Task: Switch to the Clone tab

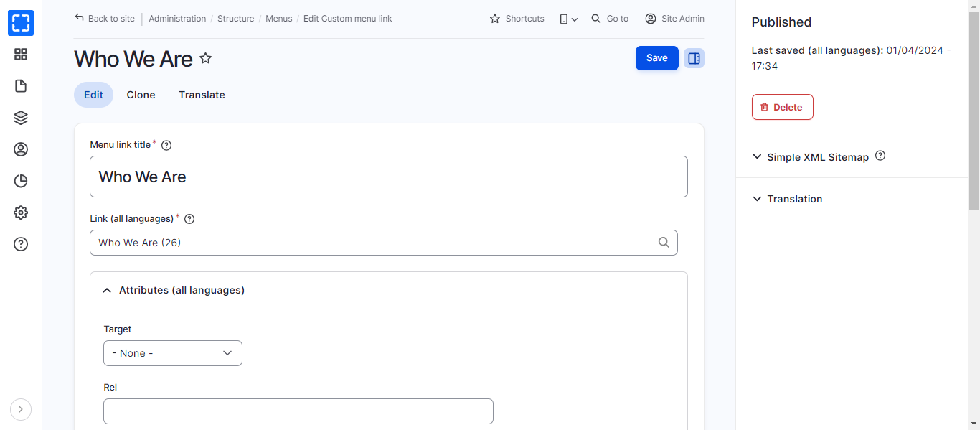Action: tap(141, 95)
